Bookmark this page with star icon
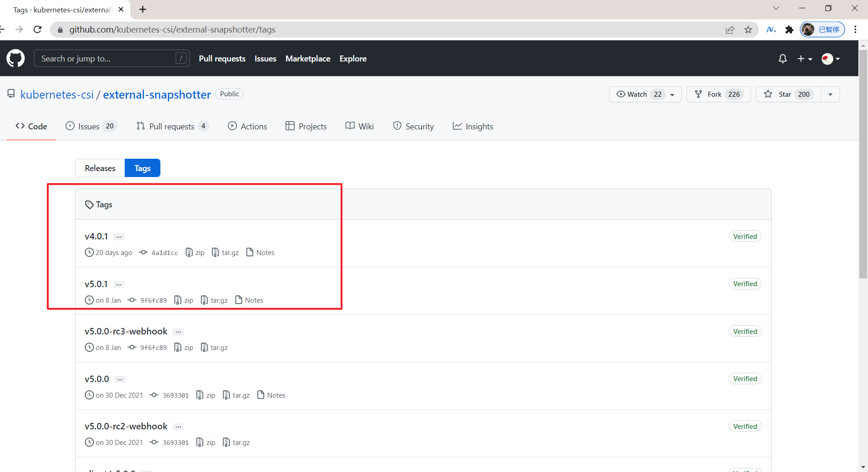 (748, 30)
